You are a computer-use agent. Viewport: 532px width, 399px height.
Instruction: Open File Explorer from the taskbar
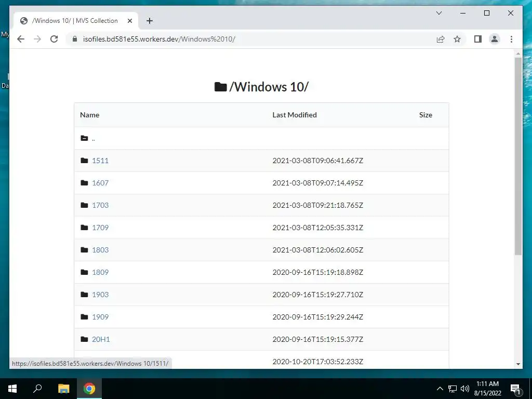pyautogui.click(x=63, y=389)
